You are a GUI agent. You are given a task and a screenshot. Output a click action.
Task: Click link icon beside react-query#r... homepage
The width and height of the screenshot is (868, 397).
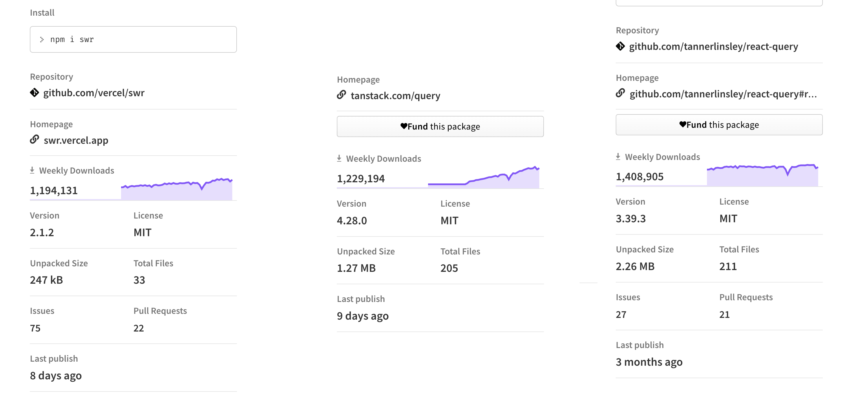coord(620,93)
